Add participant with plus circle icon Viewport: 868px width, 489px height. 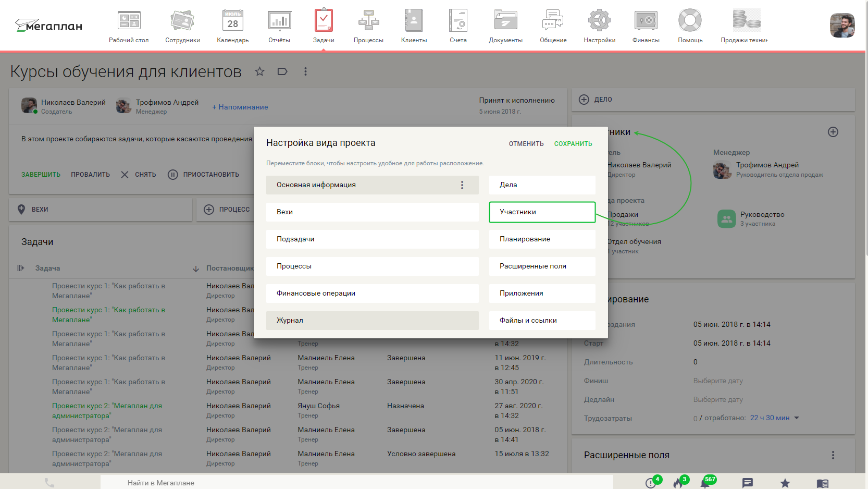833,132
